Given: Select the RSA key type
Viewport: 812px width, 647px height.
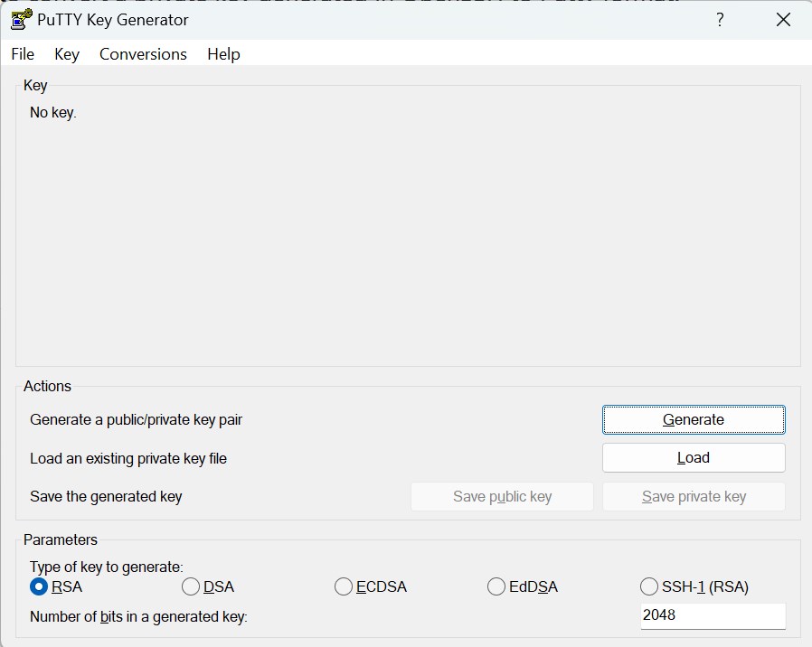Looking at the screenshot, I should (39, 587).
